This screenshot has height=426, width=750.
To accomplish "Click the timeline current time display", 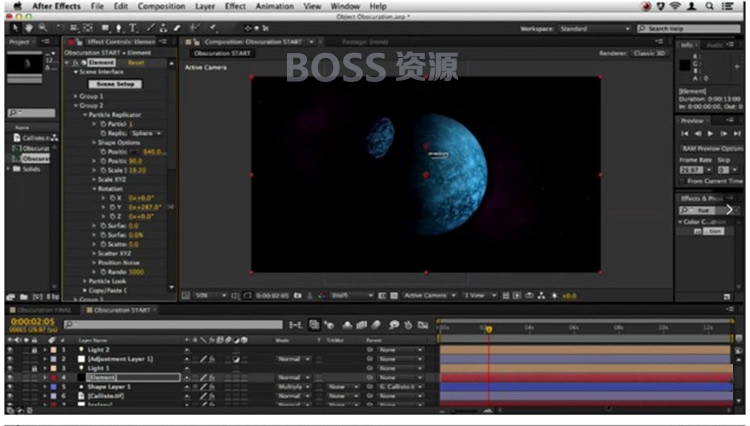I will 33,322.
